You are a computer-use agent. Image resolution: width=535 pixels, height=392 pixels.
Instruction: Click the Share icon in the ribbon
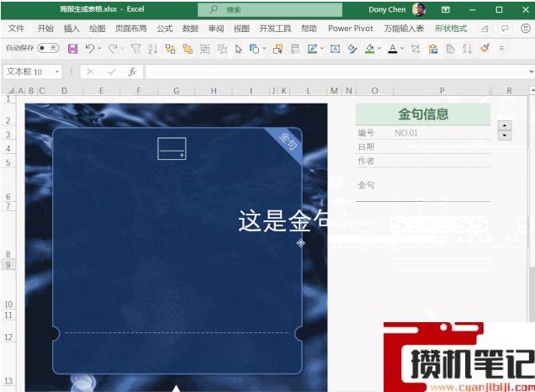coord(485,29)
